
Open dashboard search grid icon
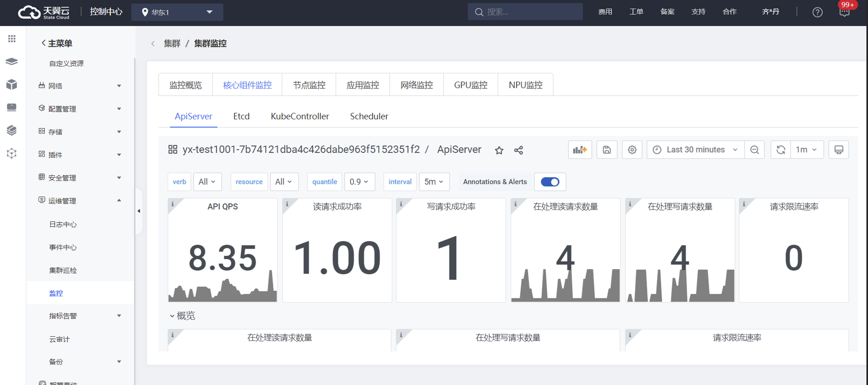173,149
